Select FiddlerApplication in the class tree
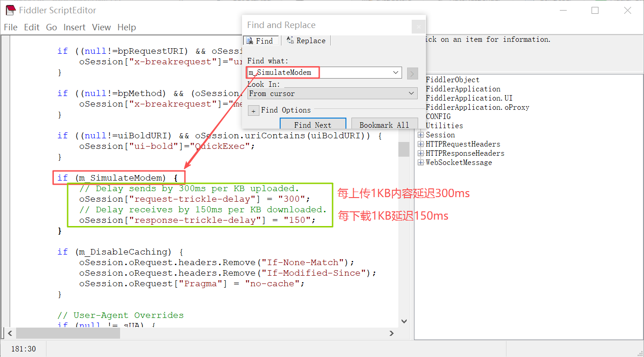644x357 pixels. point(463,89)
